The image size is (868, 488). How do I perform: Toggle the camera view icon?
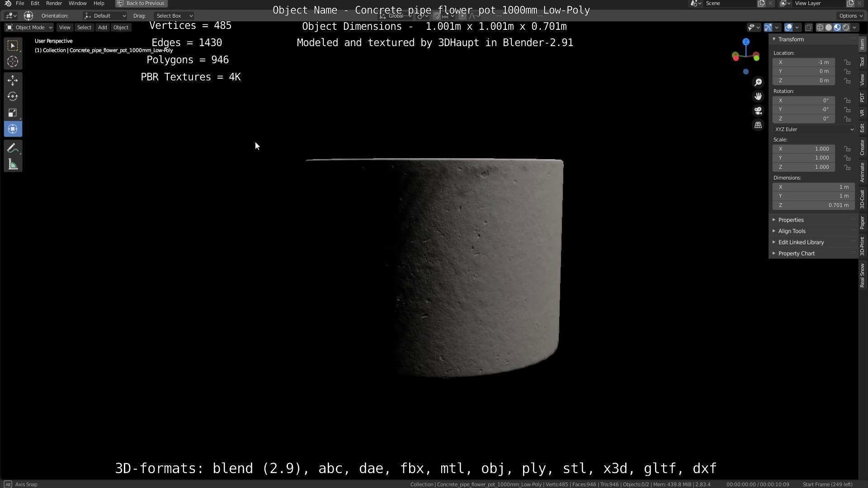click(758, 111)
